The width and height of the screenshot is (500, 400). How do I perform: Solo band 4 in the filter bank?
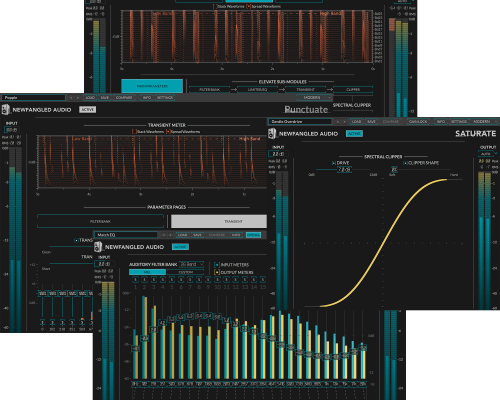coord(163,280)
